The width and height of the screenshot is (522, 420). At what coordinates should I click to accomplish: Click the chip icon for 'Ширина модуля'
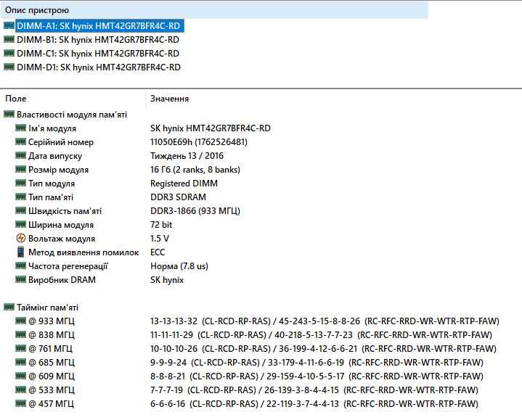pos(20,224)
